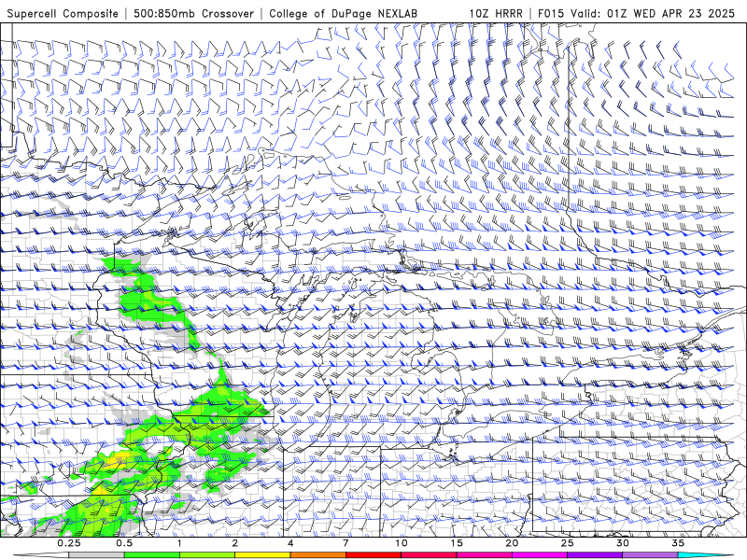Select the gray 0.25–0.5 legend swatch

pos(96,555)
